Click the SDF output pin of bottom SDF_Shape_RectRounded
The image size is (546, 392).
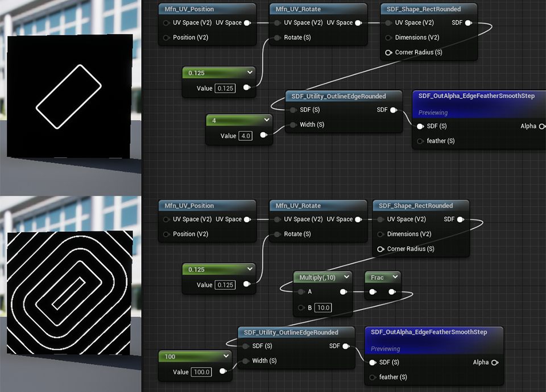pos(460,219)
